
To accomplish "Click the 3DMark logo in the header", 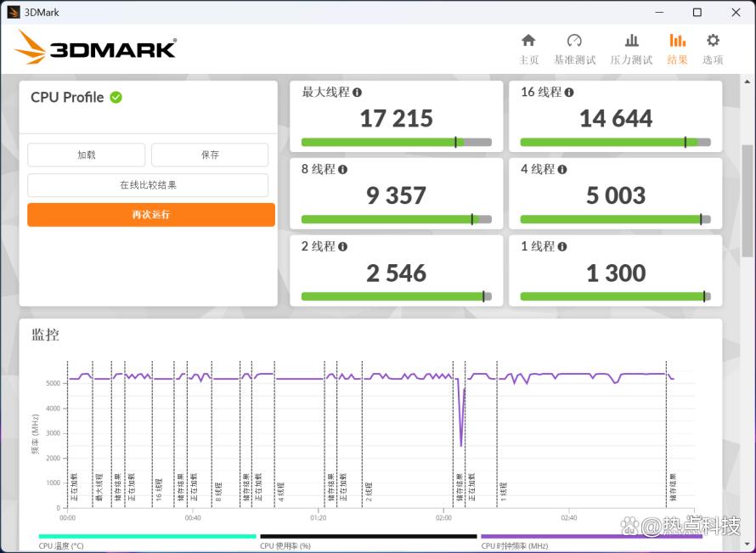I will pyautogui.click(x=95, y=48).
